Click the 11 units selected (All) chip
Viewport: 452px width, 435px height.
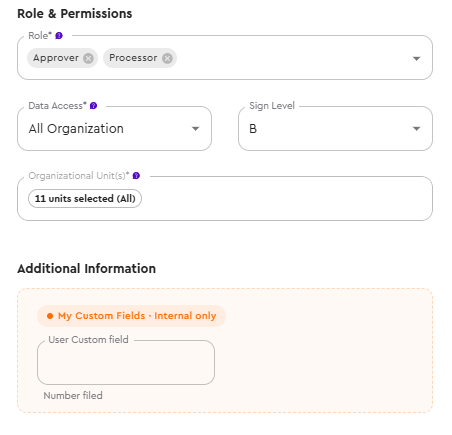tap(85, 199)
